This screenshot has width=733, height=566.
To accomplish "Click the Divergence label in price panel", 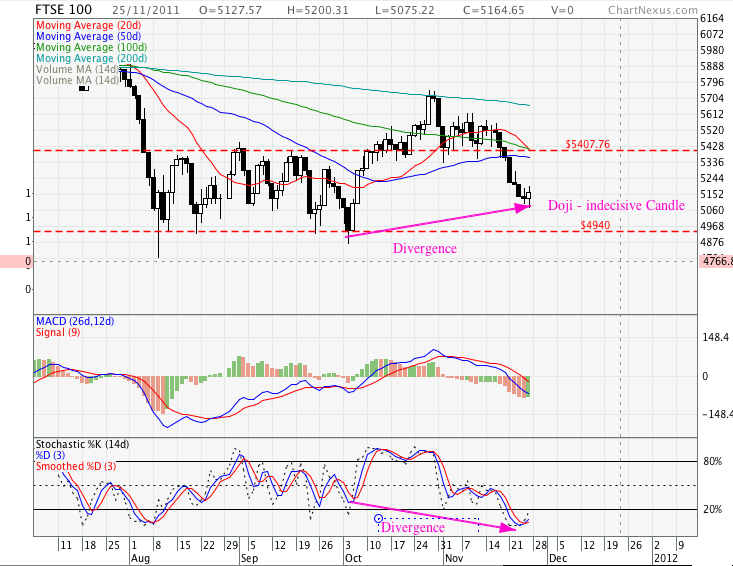I will point(424,248).
